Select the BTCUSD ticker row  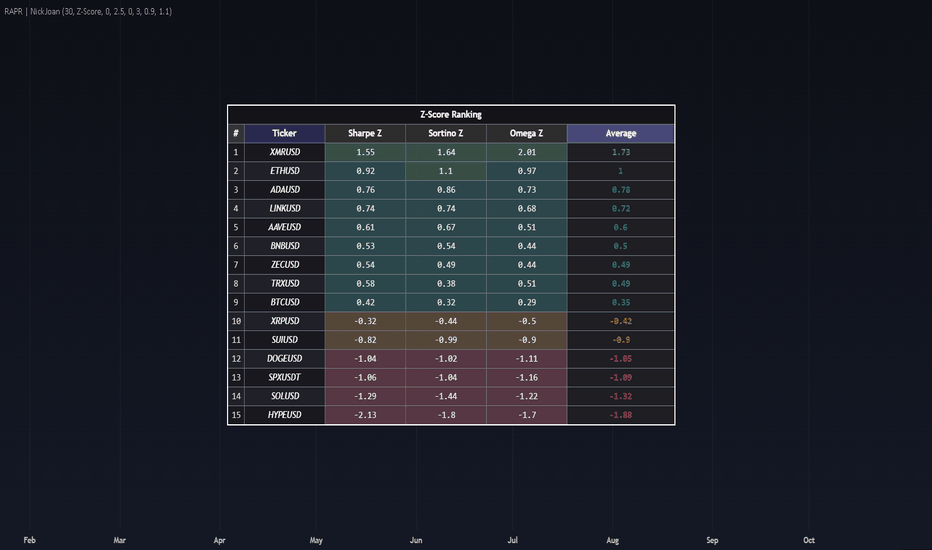point(451,302)
